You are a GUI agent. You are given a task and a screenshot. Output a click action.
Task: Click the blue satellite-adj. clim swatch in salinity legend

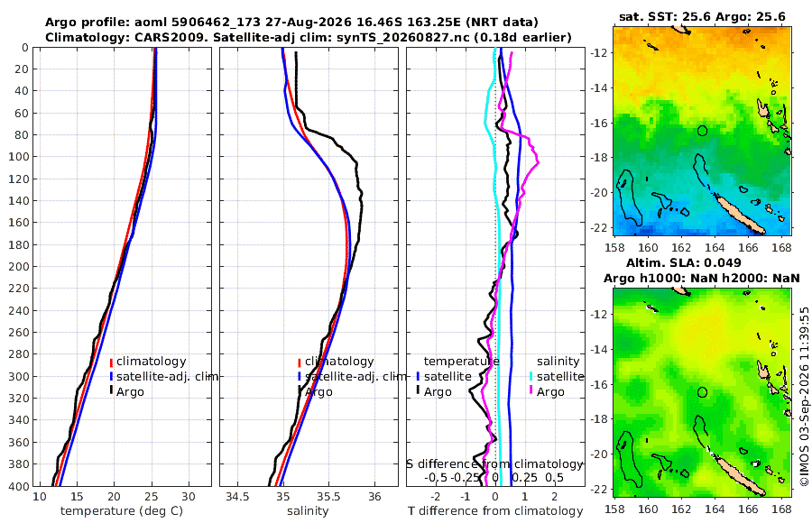pyautogui.click(x=300, y=377)
